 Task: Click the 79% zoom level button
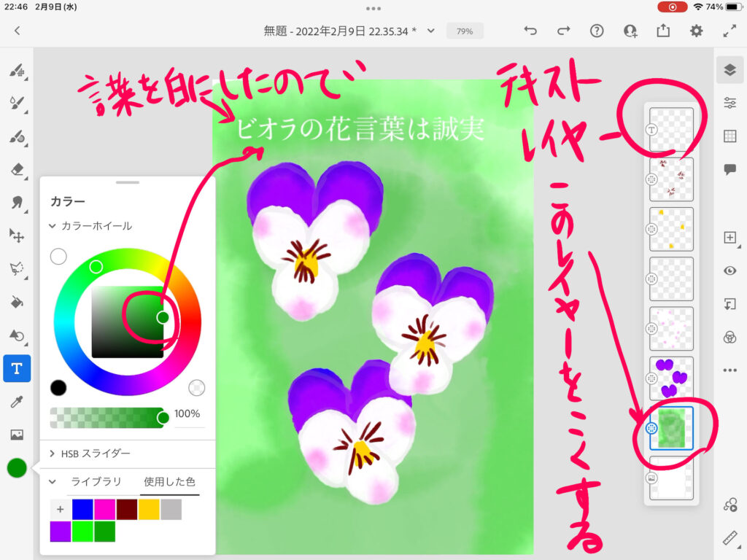465,31
